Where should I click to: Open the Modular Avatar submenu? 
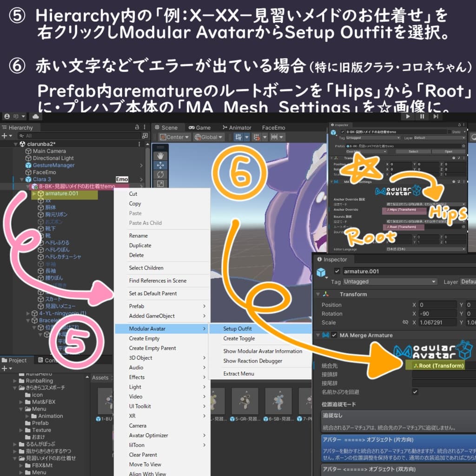pyautogui.click(x=162, y=329)
